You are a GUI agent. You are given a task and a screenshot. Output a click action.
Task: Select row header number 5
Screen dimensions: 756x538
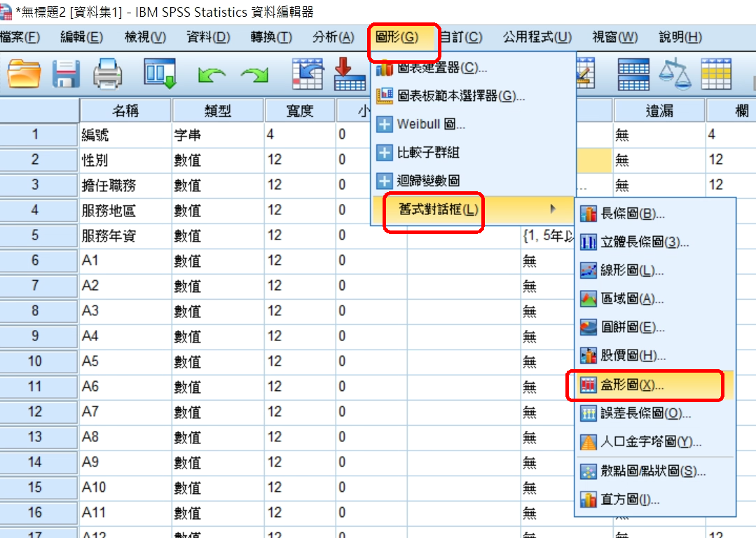(35, 235)
